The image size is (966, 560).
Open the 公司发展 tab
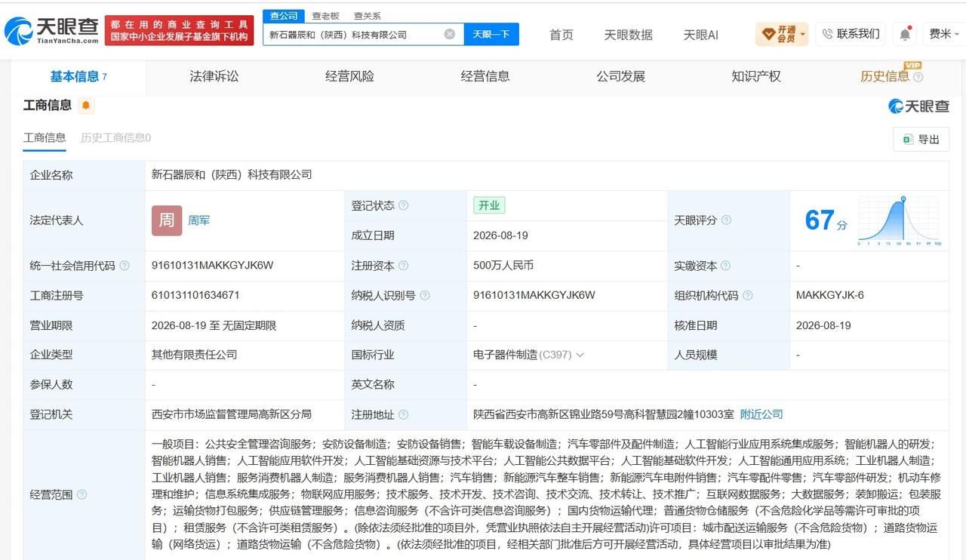click(x=620, y=76)
